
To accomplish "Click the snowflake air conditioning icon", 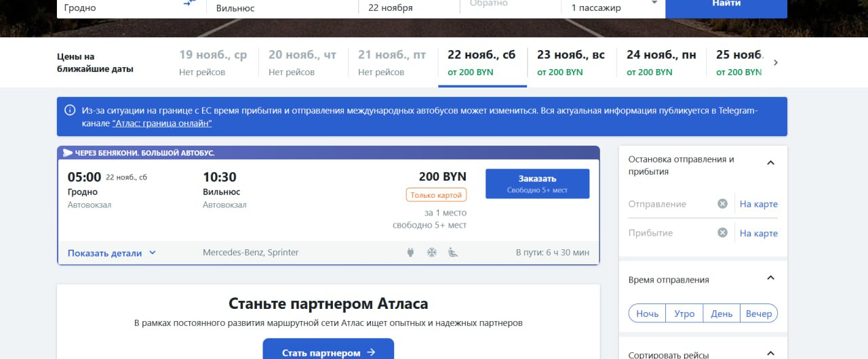I will coord(431,253).
